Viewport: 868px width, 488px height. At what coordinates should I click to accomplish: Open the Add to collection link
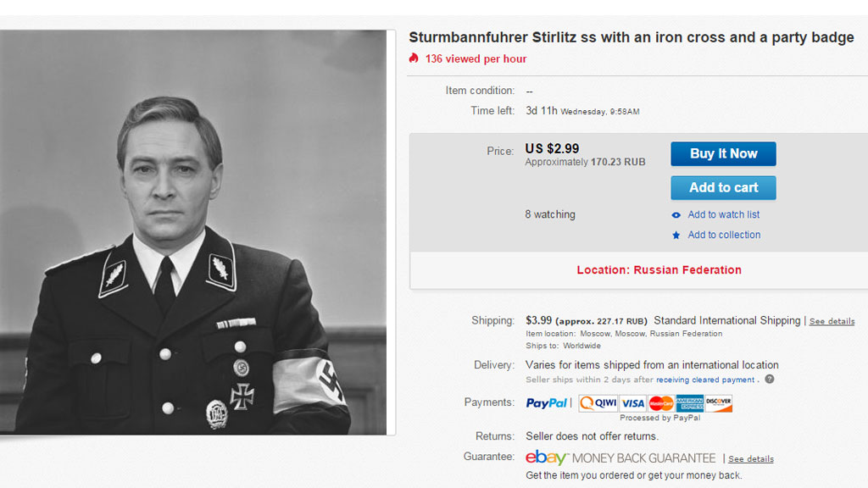[x=724, y=236]
